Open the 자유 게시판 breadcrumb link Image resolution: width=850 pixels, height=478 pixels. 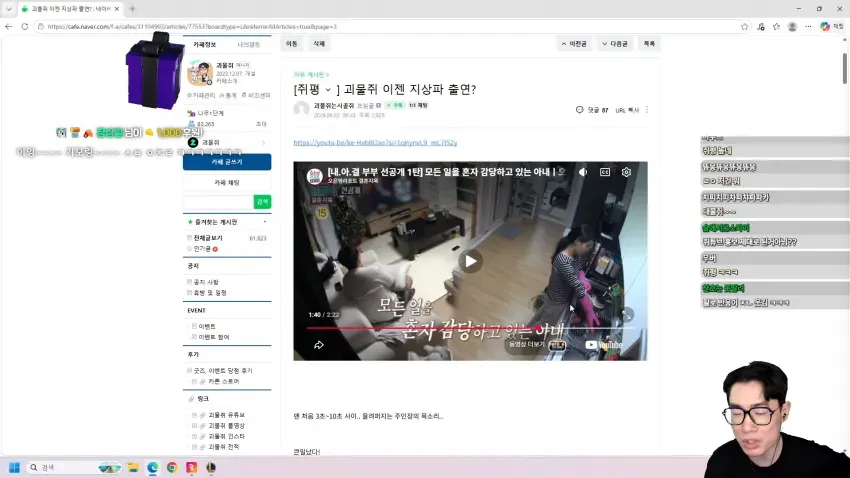coord(311,74)
